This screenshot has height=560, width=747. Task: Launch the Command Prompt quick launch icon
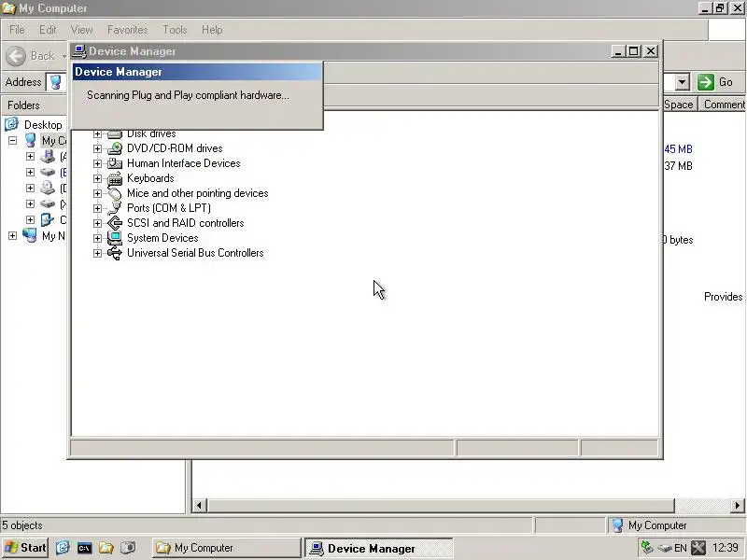(84, 548)
